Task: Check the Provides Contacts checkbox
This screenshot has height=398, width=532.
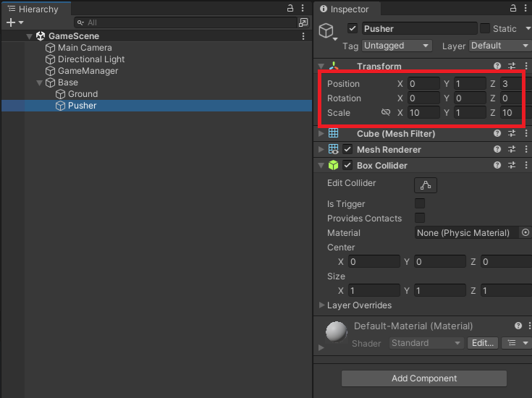Action: (x=420, y=219)
